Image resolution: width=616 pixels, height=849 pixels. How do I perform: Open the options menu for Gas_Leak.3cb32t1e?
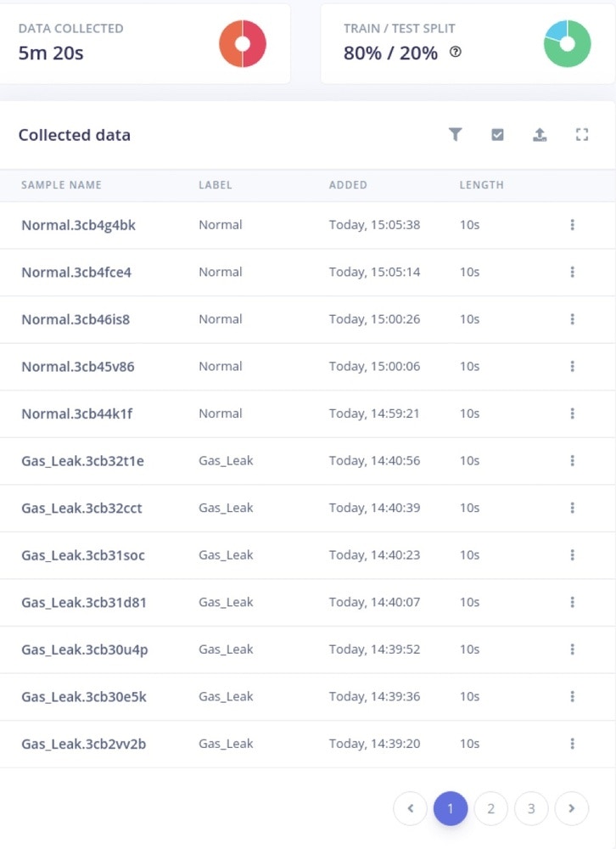tap(572, 461)
